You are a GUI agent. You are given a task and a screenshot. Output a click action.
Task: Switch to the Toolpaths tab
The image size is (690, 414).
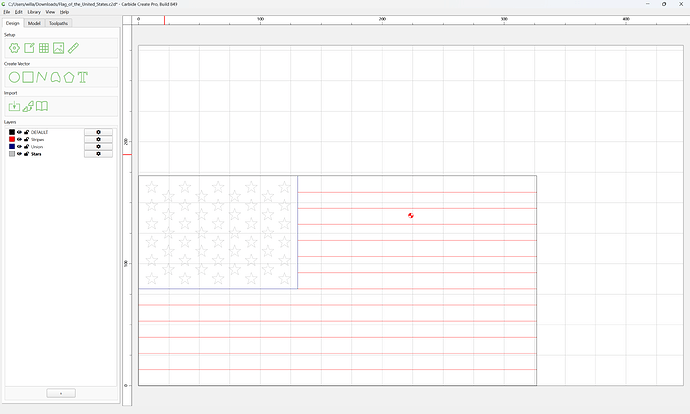point(59,23)
